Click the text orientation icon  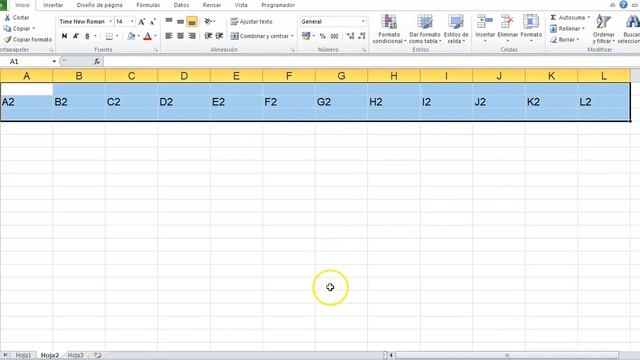208,21
